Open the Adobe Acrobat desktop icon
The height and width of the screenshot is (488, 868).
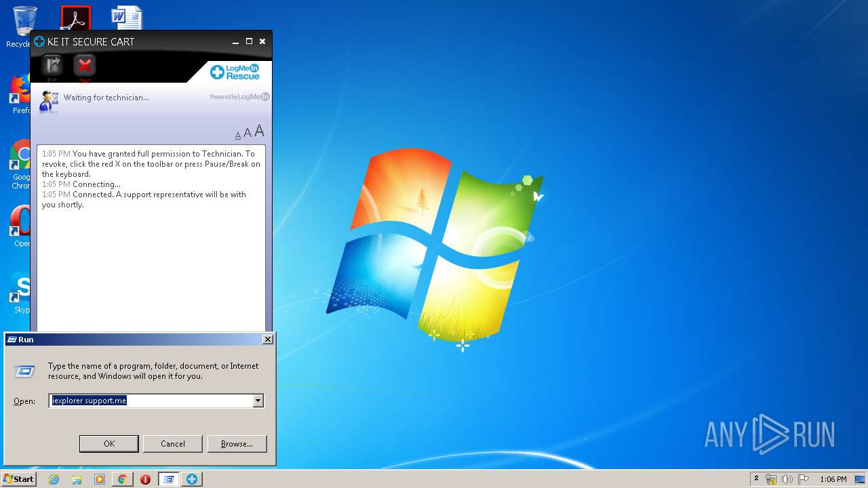pyautogui.click(x=75, y=18)
